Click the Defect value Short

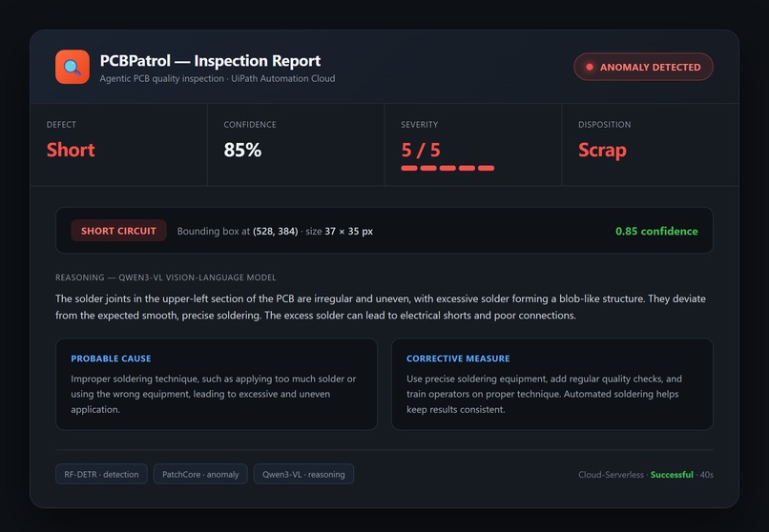click(x=71, y=150)
